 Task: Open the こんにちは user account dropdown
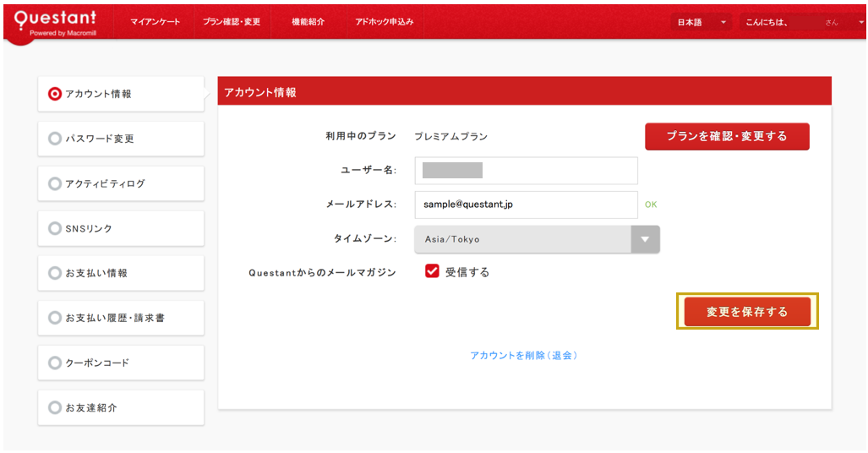pyautogui.click(x=801, y=23)
